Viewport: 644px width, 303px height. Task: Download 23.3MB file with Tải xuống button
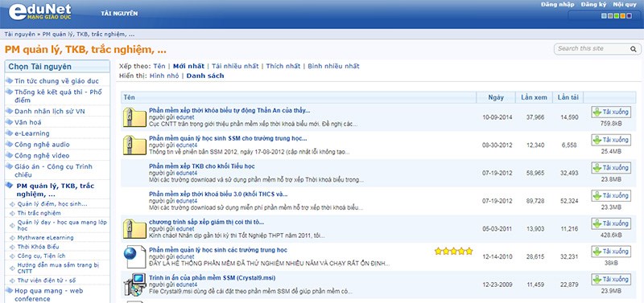(x=611, y=195)
